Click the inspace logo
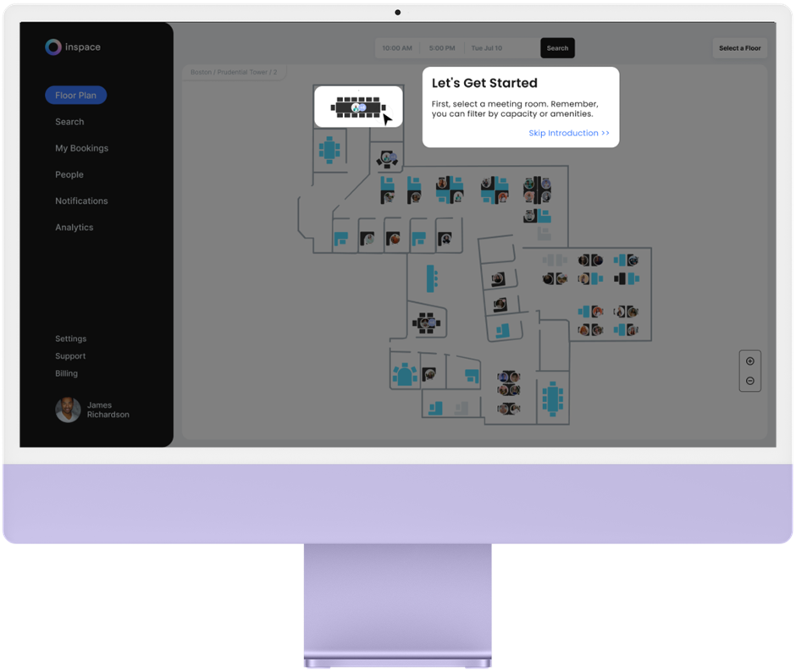 tap(73, 47)
